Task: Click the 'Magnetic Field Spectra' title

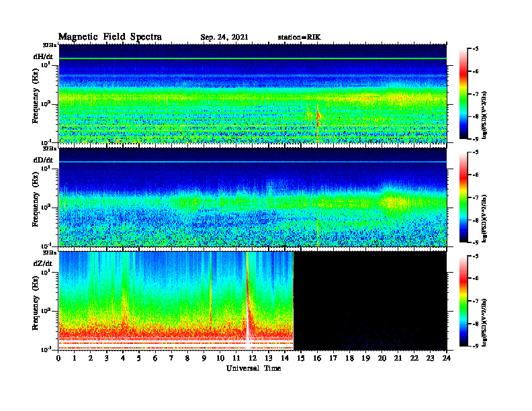Action: point(110,37)
